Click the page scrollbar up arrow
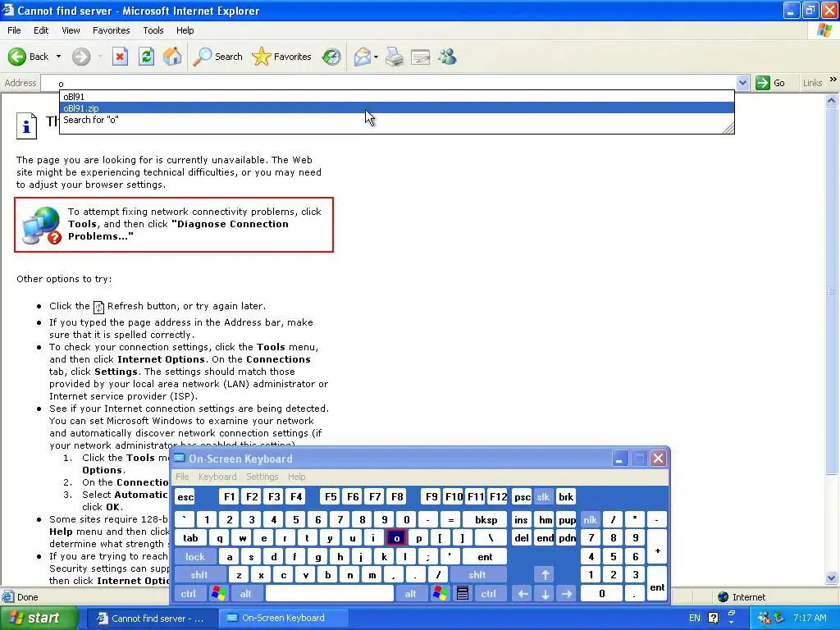The width and height of the screenshot is (840, 630). [832, 99]
